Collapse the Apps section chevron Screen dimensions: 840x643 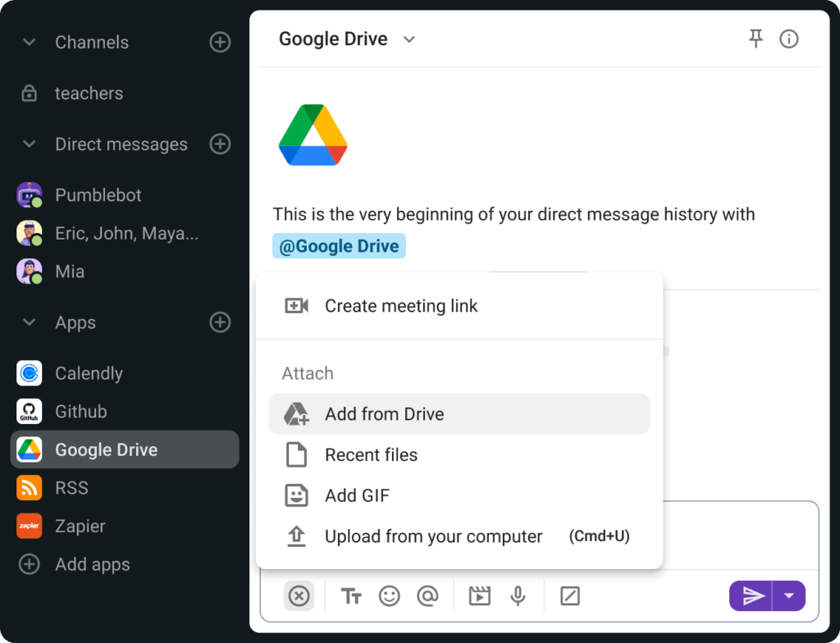pyautogui.click(x=30, y=322)
